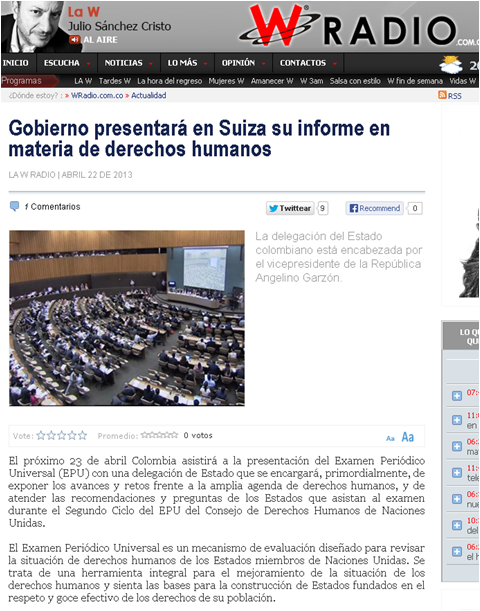
Task: Click the Facebook count box showing 0
Action: click(x=415, y=208)
